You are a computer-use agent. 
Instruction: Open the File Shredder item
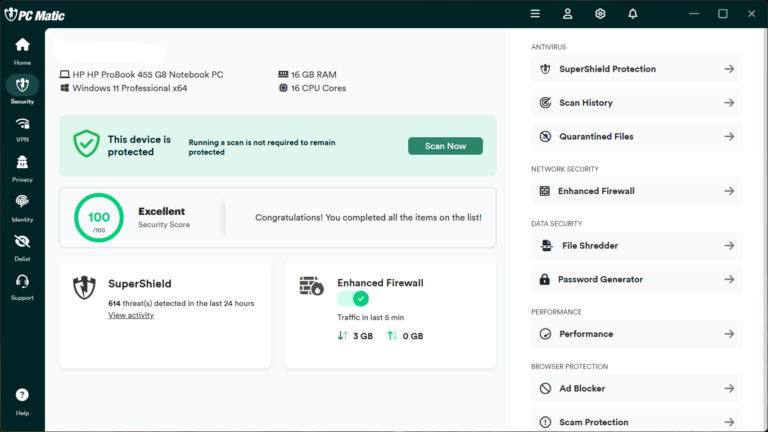pyautogui.click(x=637, y=246)
